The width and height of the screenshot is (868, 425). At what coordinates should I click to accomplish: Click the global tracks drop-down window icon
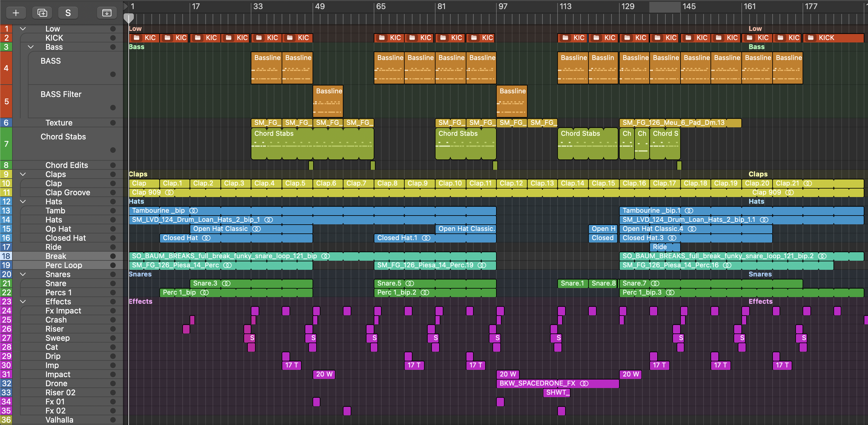coord(107,13)
